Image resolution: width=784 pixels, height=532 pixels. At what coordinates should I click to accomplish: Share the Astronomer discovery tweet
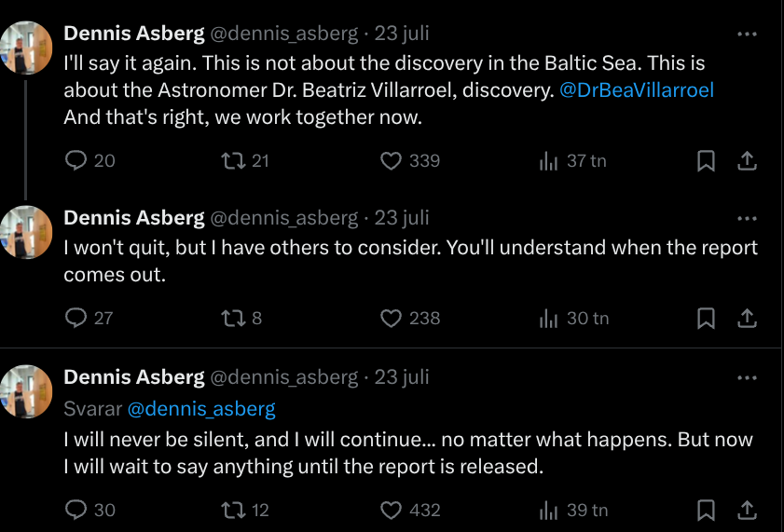click(x=747, y=161)
